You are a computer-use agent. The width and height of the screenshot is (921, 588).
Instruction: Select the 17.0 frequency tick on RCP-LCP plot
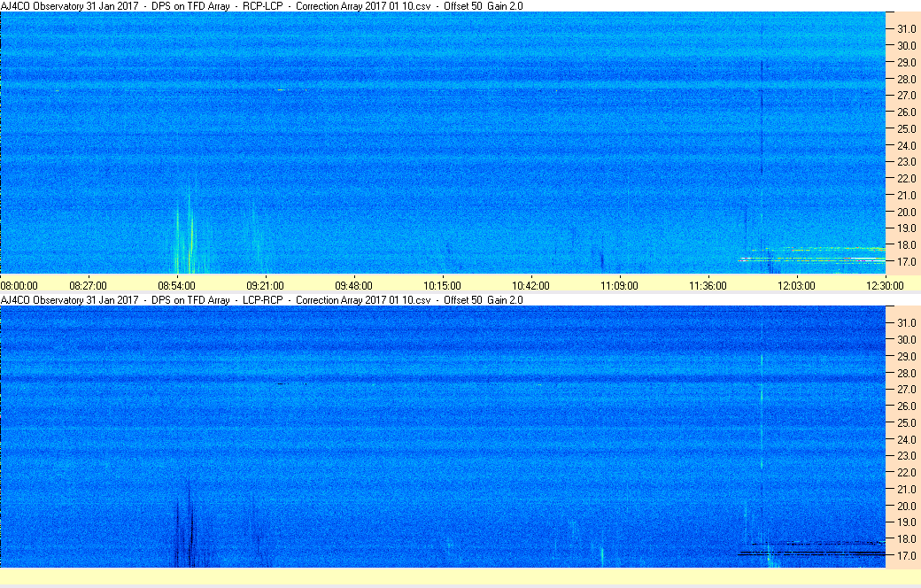pyautogui.click(x=906, y=261)
